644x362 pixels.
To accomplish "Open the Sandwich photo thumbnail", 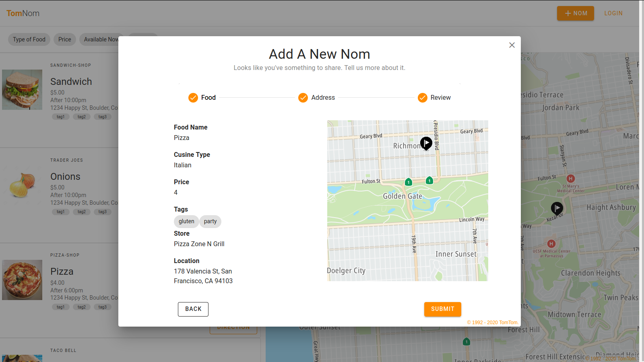I will [22, 90].
